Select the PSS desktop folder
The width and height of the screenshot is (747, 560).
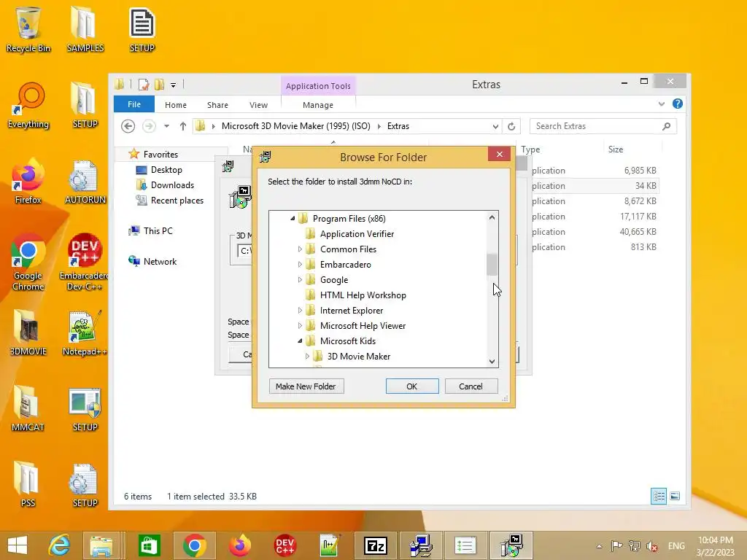tap(28, 485)
